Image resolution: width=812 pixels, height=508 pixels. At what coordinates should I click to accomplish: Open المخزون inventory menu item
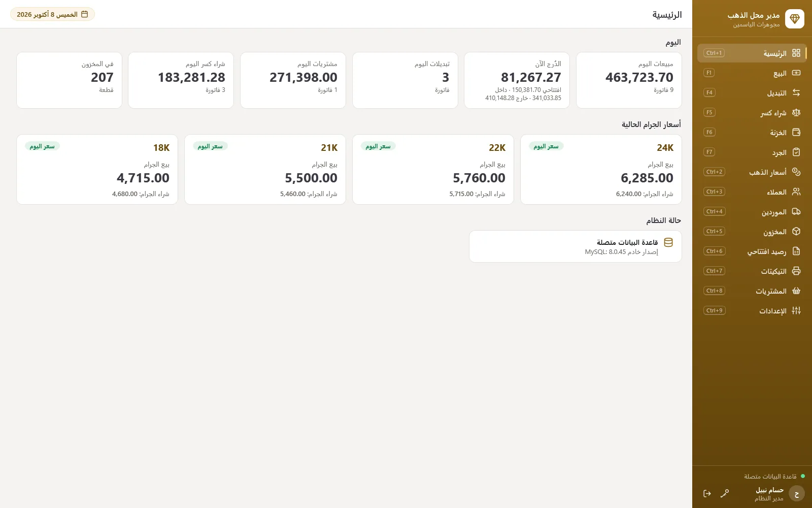[x=752, y=232]
